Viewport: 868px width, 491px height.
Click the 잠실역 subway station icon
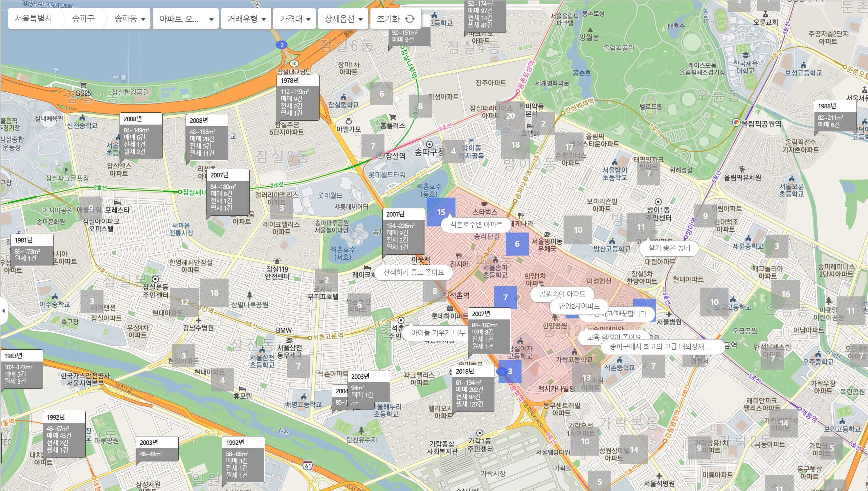coord(381,155)
